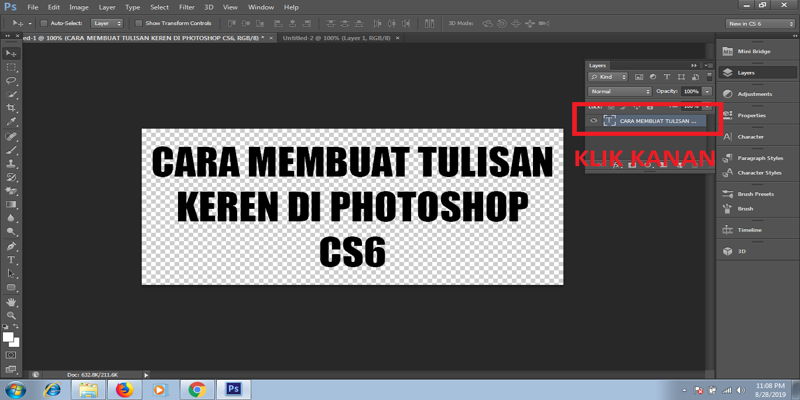Open the Adjustments panel
Viewport: 800px width, 400px height.
(755, 94)
